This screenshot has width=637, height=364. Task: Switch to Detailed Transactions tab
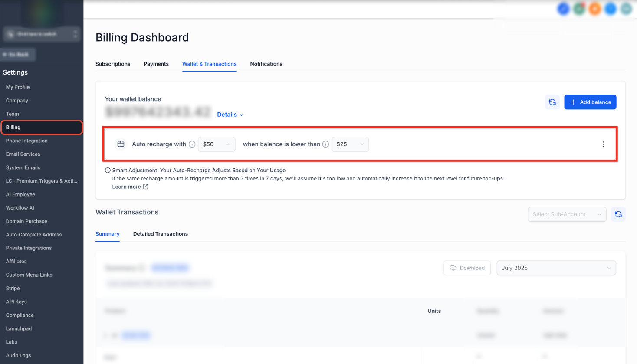point(161,234)
